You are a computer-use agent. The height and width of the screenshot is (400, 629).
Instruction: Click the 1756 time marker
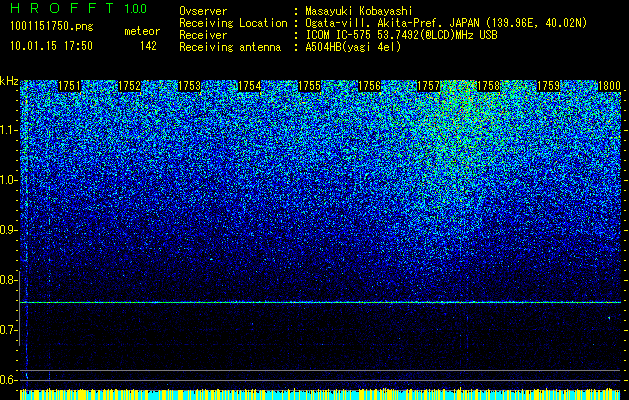point(369,86)
